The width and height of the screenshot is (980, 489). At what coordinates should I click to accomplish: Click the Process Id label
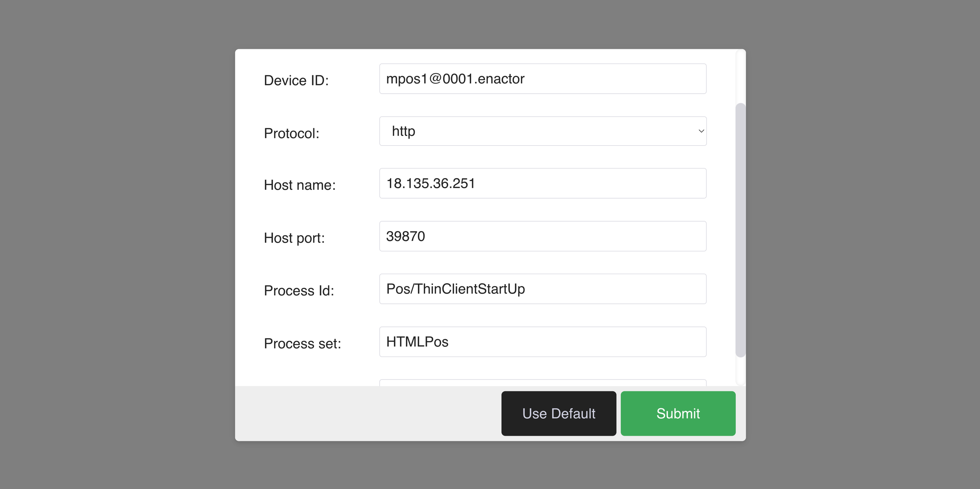[x=299, y=291]
